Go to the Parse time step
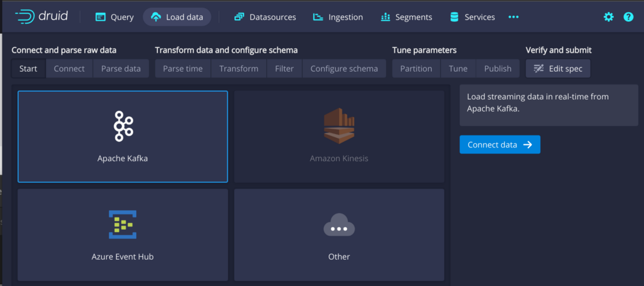 (x=183, y=69)
